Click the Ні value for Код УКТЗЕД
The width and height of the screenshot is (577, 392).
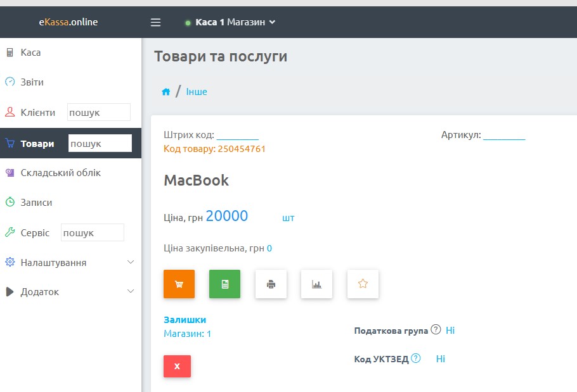(x=441, y=359)
